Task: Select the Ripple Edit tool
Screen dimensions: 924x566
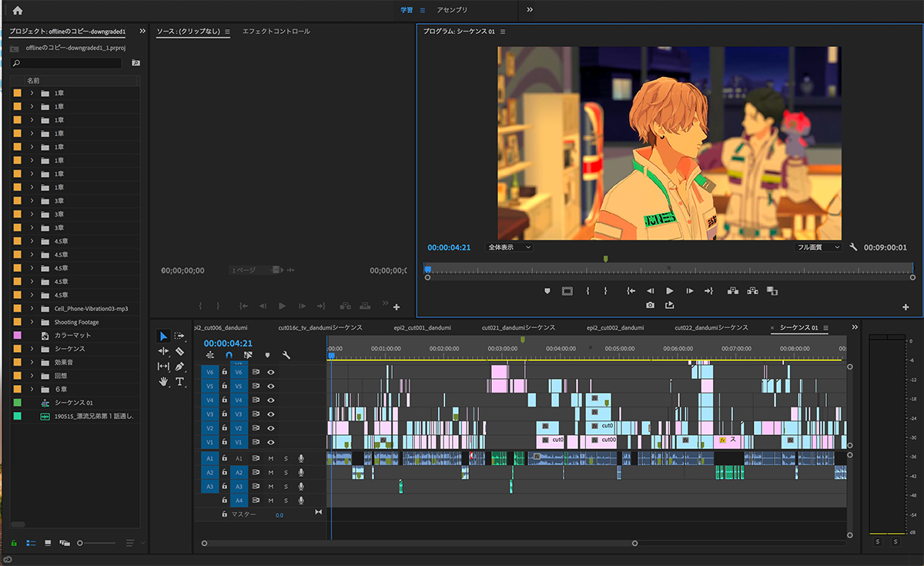Action: coord(163,351)
